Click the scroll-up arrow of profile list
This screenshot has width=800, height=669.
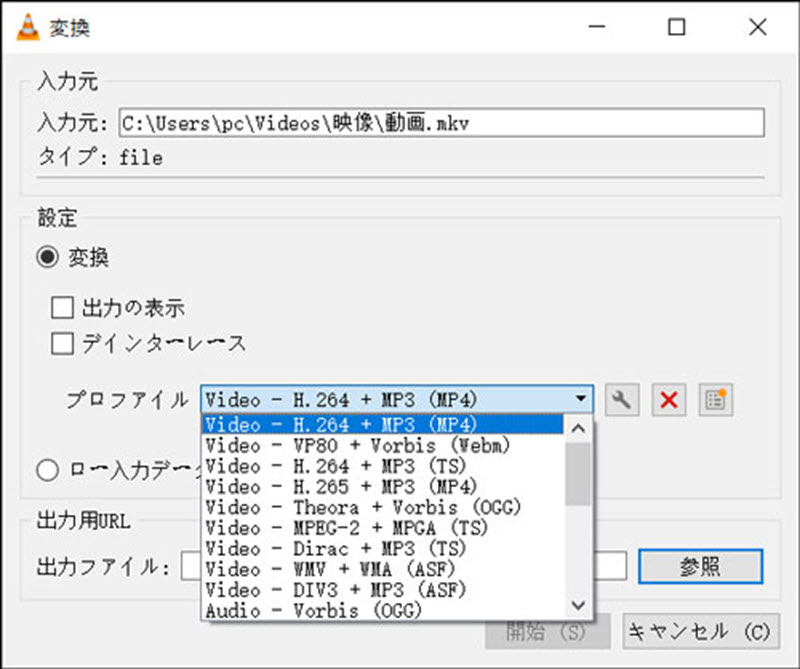coord(578,426)
